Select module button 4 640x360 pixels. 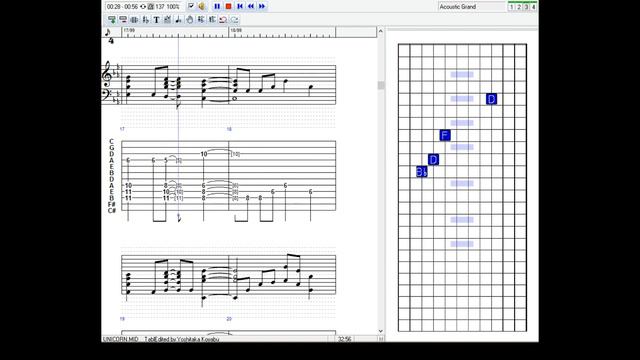tap(533, 7)
